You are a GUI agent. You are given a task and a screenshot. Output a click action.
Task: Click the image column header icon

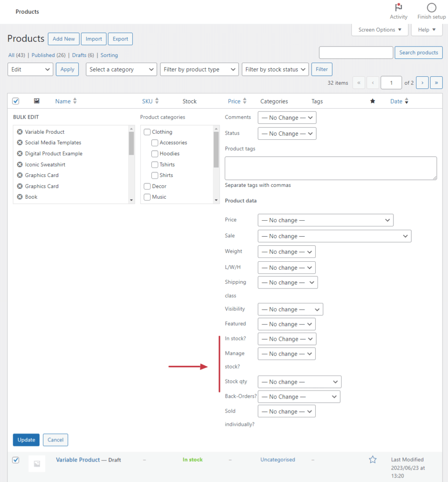(x=37, y=101)
